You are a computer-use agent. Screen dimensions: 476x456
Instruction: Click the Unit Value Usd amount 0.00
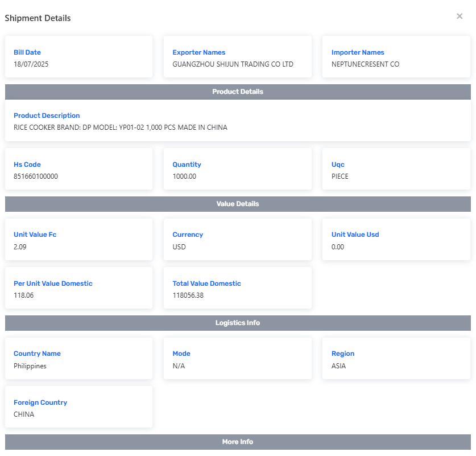(338, 247)
